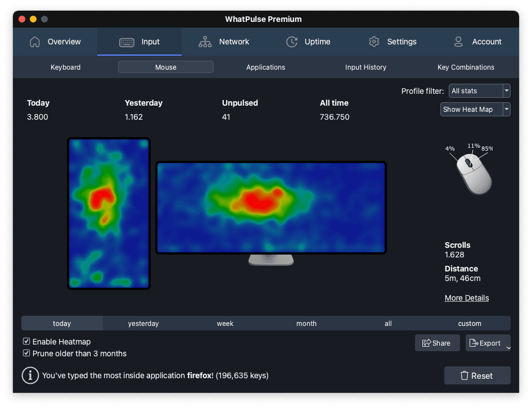532x408 pixels.
Task: Open the Key Combinations tab
Action: (x=466, y=67)
